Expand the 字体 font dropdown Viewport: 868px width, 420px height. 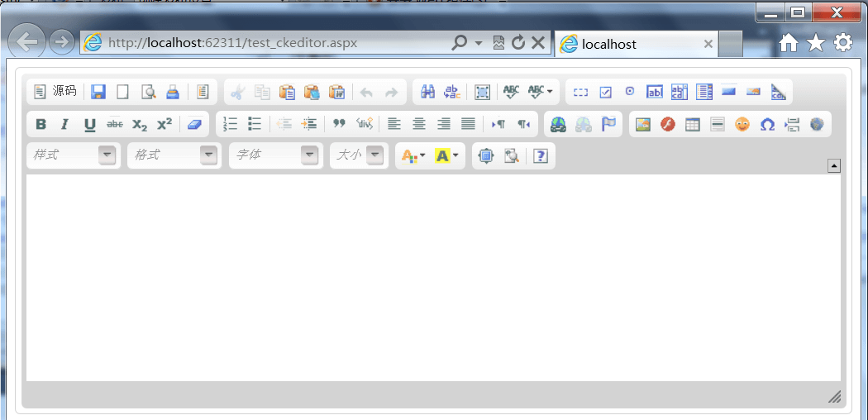[274, 155]
